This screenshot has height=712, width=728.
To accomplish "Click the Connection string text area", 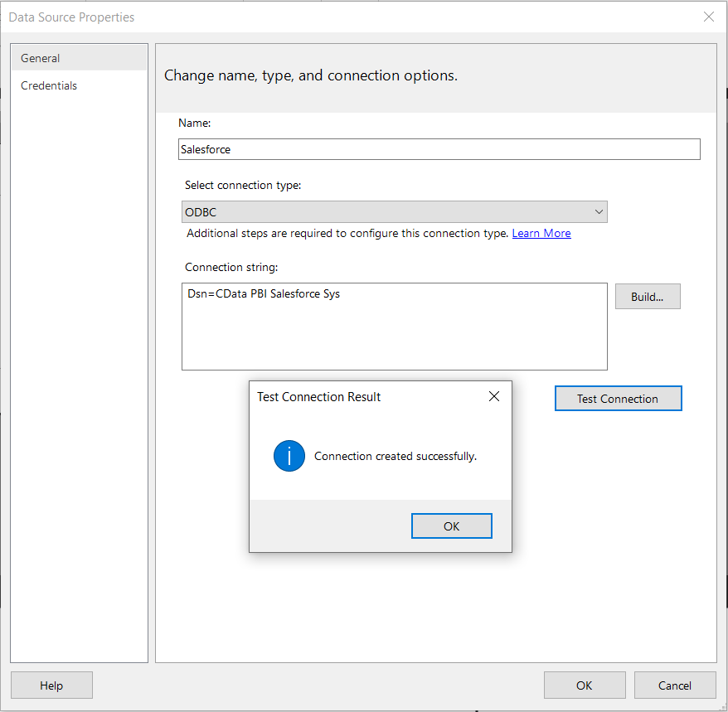I will click(x=394, y=327).
